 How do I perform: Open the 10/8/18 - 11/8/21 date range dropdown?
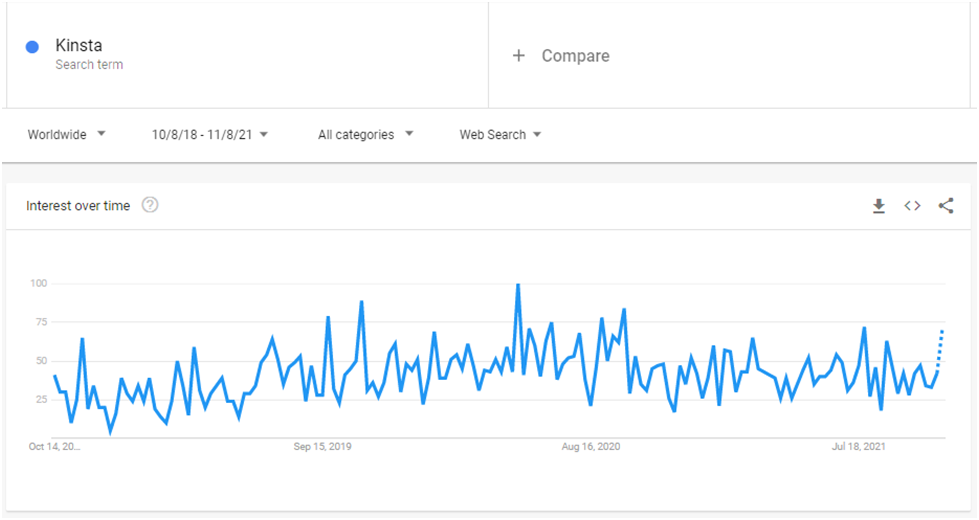tap(210, 134)
